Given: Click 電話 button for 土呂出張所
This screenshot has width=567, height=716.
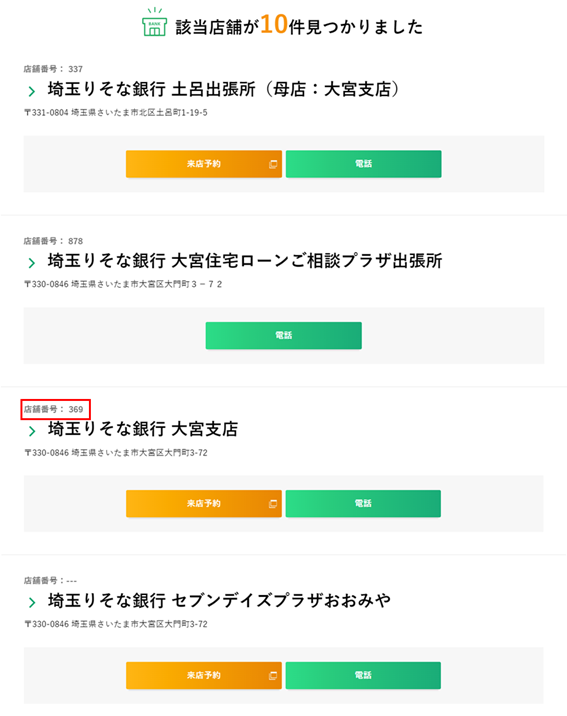Looking at the screenshot, I should 363,164.
